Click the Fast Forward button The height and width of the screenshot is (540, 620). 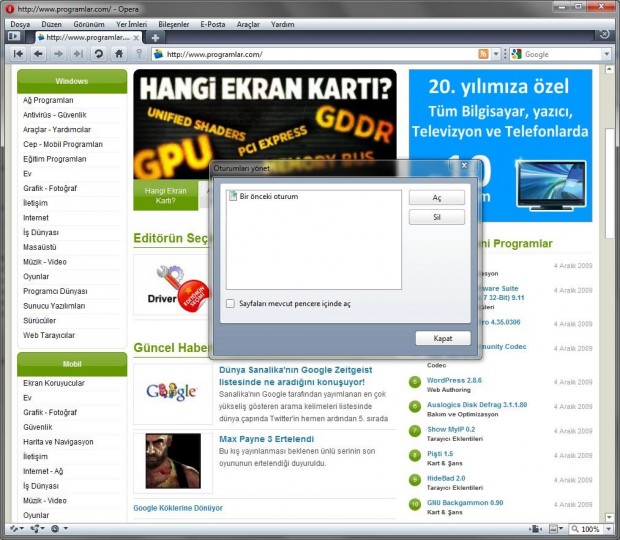79,54
